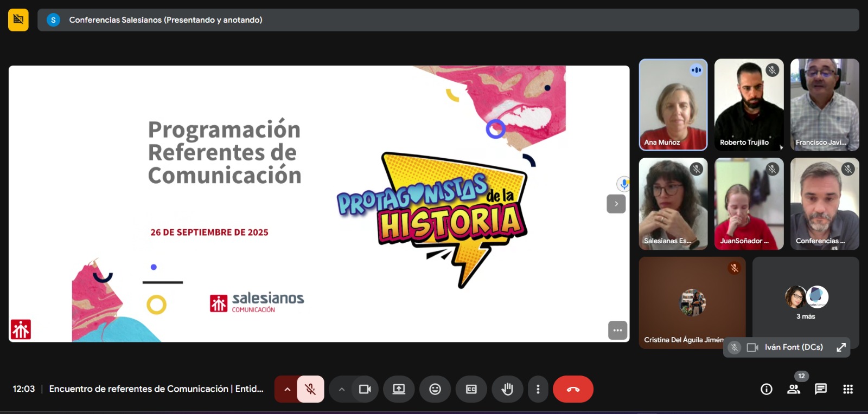This screenshot has width=868, height=414.
Task: Click the blue S avatar in presenter banner
Action: [x=53, y=20]
